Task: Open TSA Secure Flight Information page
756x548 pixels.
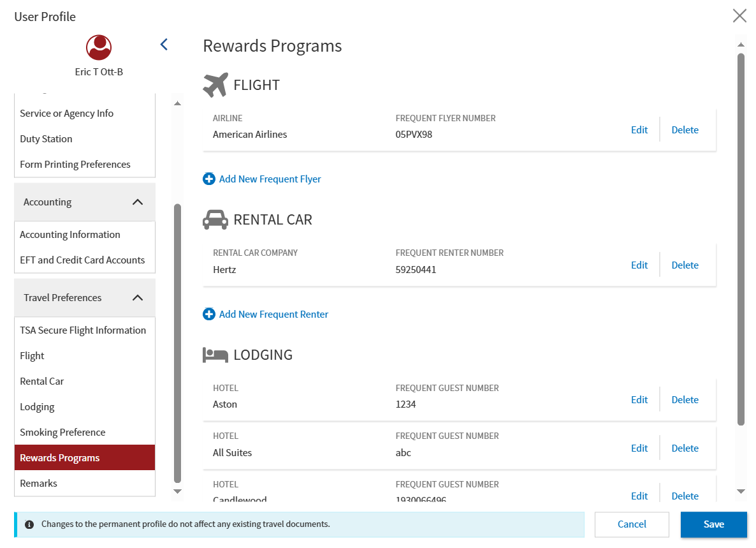Action: [x=83, y=330]
